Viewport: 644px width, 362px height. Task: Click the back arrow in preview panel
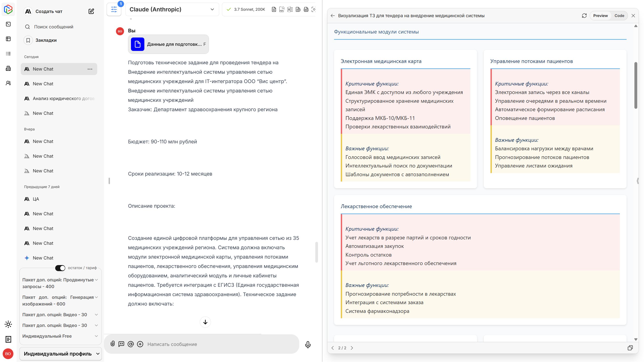pyautogui.click(x=333, y=16)
